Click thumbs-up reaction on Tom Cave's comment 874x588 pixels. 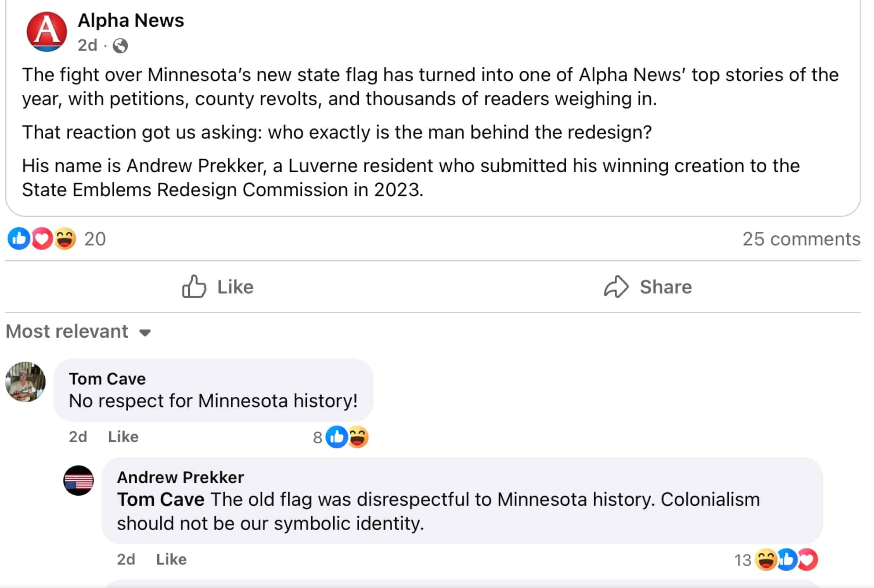click(x=336, y=437)
